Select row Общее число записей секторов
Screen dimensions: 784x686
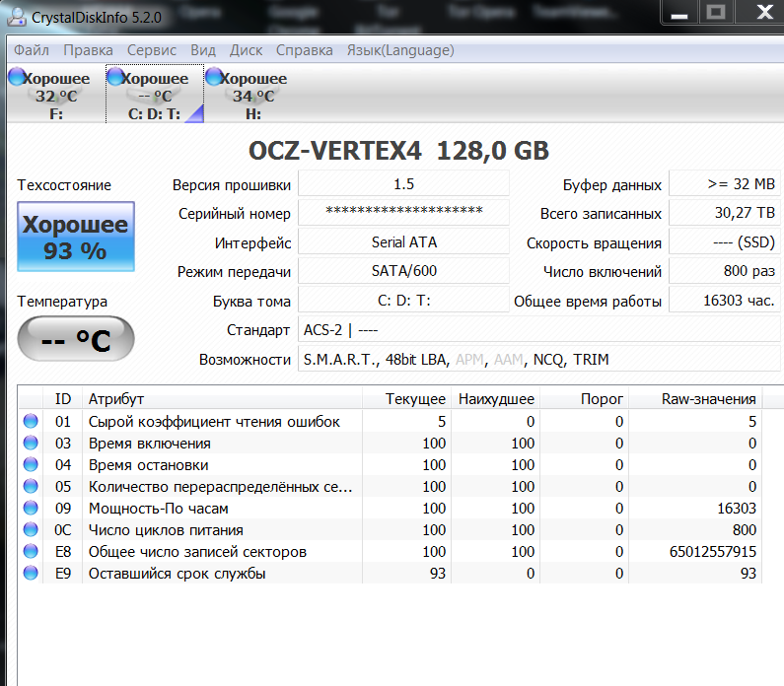point(390,551)
